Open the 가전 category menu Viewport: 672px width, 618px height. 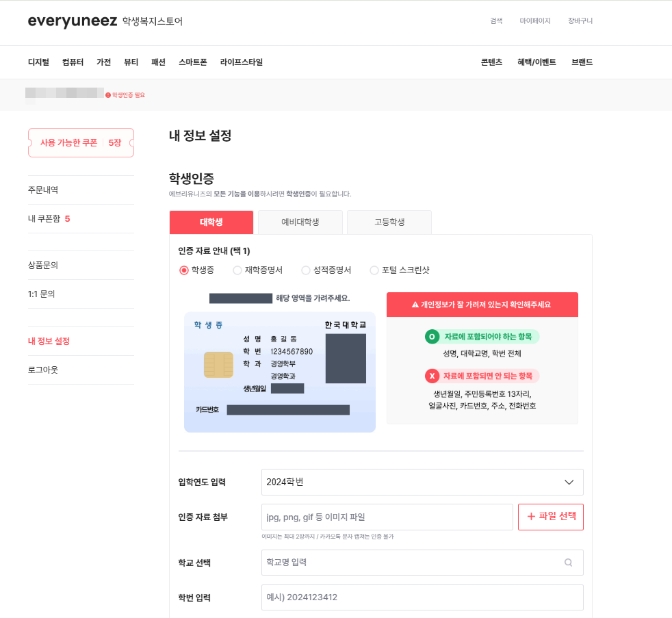pyautogui.click(x=104, y=62)
